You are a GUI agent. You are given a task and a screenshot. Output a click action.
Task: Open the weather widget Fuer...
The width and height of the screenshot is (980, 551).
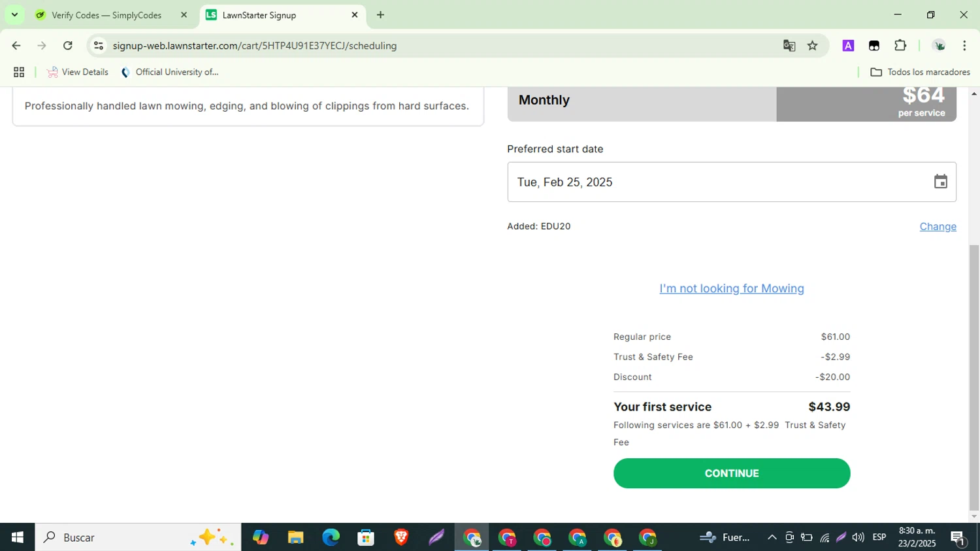coord(725,537)
